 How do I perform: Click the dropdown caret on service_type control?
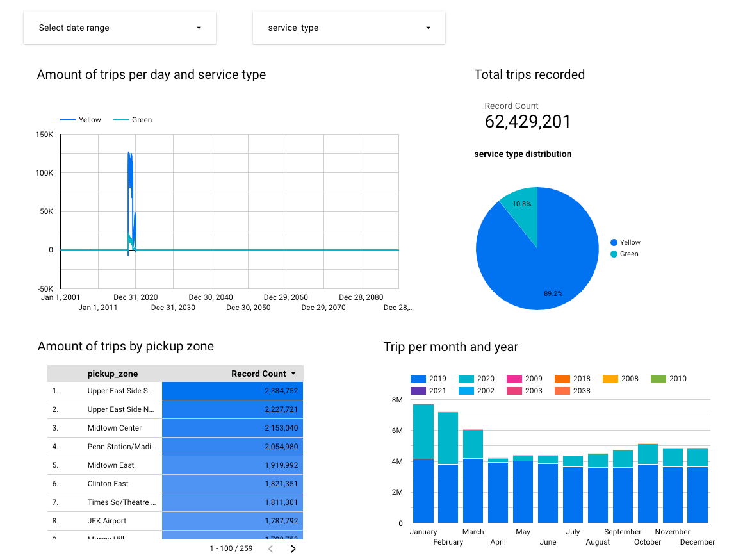pyautogui.click(x=427, y=27)
